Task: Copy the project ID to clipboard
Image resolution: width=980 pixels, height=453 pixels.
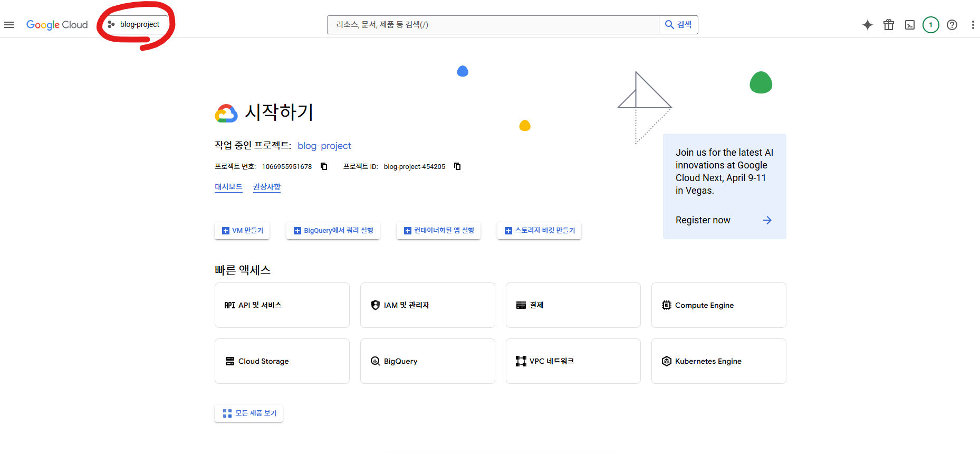Action: click(x=457, y=166)
